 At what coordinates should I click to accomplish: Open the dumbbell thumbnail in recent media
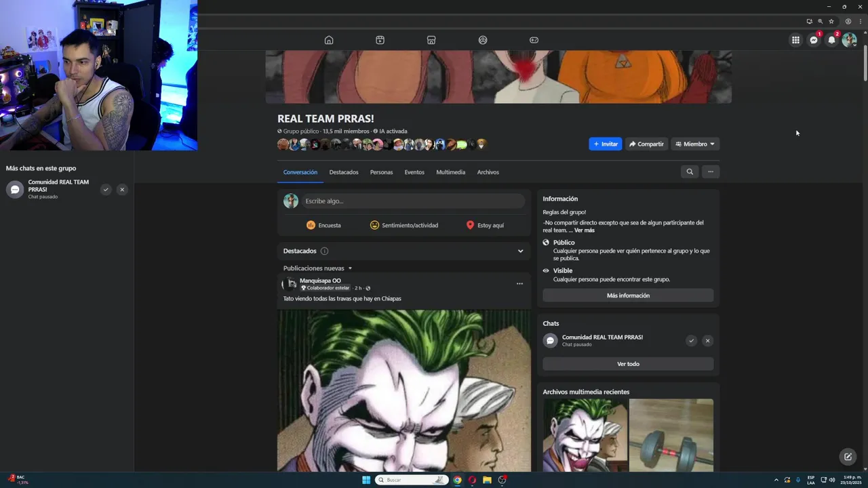tap(671, 435)
